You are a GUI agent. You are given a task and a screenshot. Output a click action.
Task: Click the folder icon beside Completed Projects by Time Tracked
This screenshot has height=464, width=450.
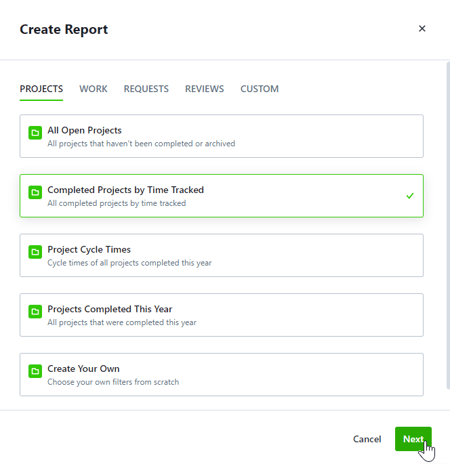tap(35, 192)
